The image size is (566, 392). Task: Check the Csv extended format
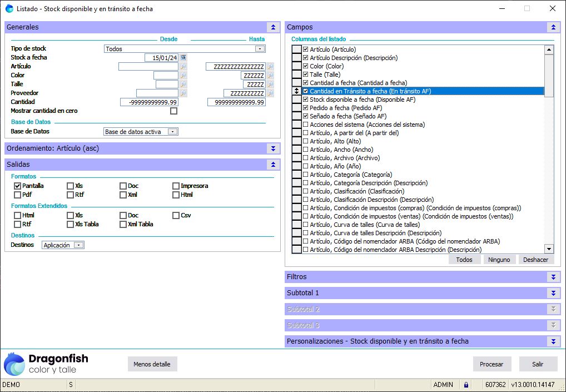pyautogui.click(x=176, y=216)
